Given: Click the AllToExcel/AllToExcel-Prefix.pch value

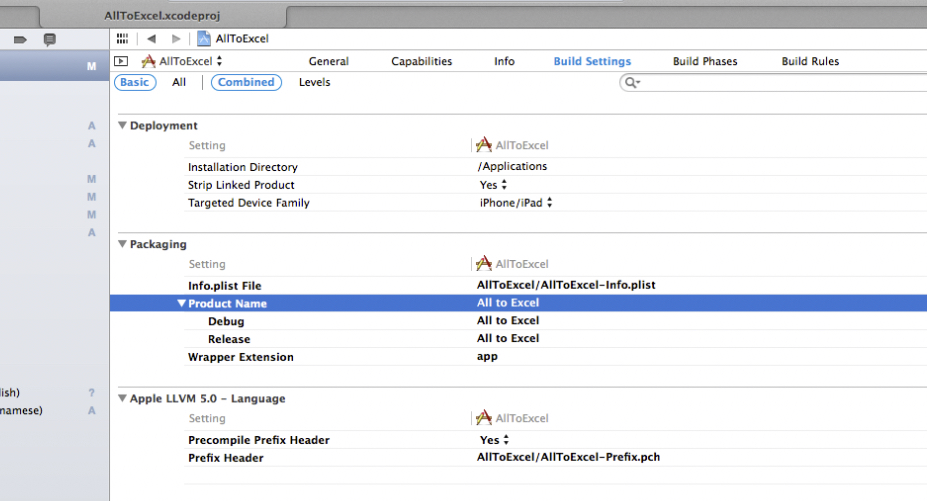Looking at the screenshot, I should point(568,457).
